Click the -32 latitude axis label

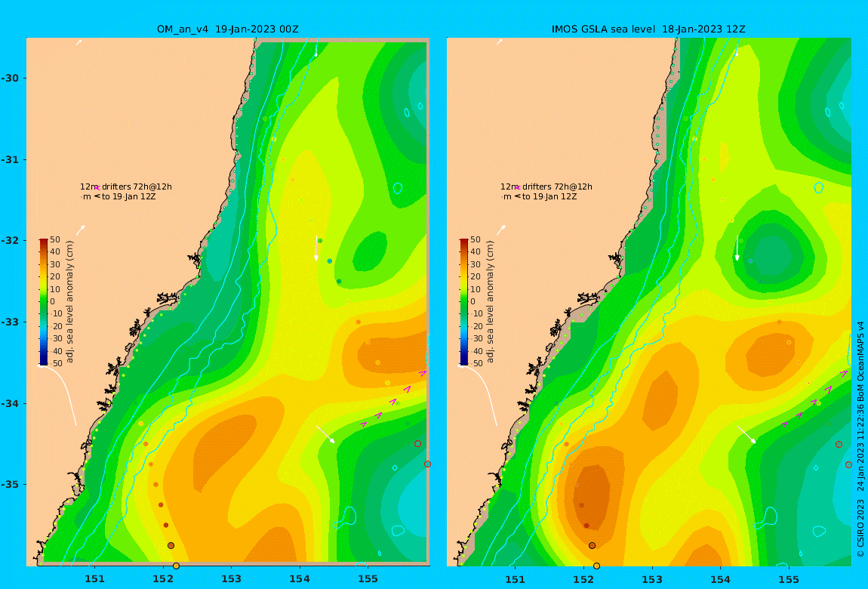10,241
